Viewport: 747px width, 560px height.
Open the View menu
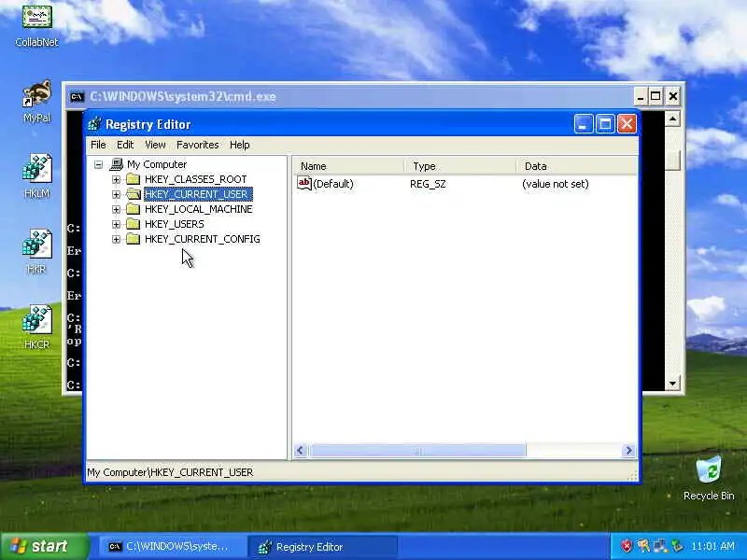[155, 145]
